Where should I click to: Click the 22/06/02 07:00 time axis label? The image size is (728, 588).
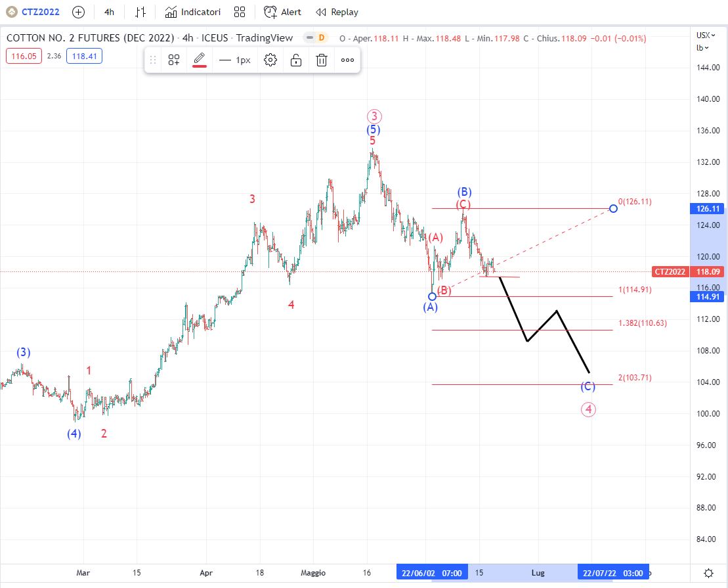[432, 573]
